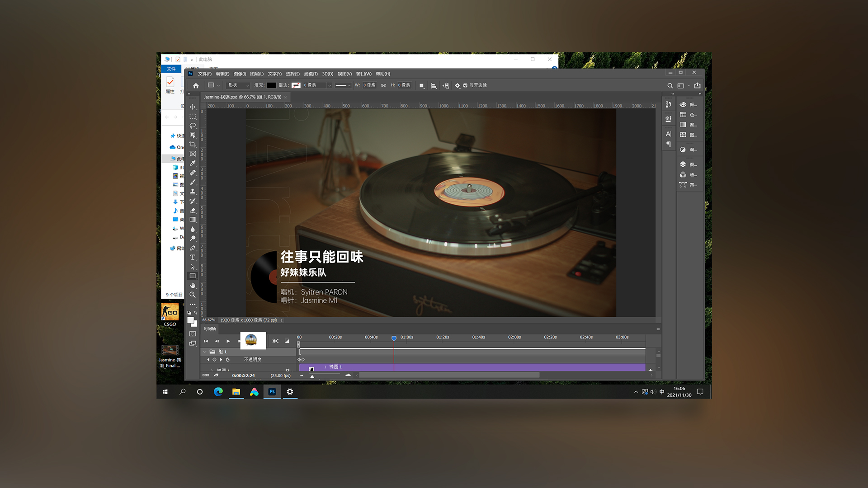Select the Eyedropper tool
The image size is (868, 488).
coord(193,163)
